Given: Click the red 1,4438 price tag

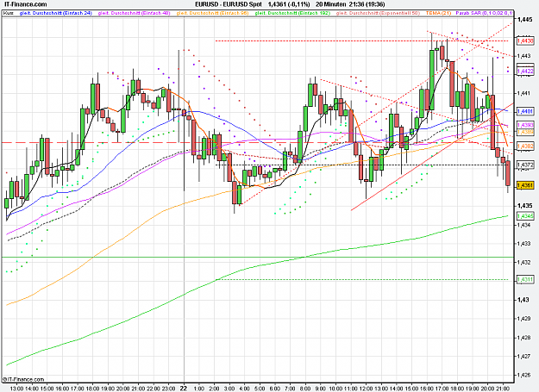Looking at the screenshot, I should point(525,40).
